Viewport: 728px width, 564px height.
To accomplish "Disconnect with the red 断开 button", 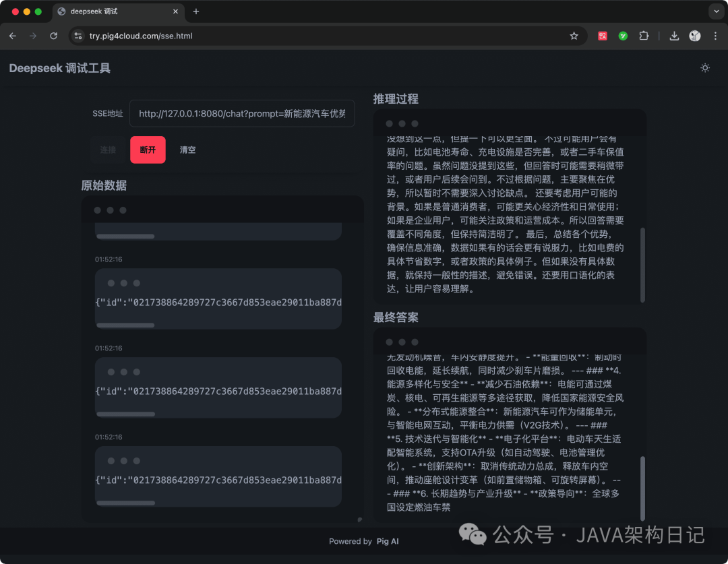I will (148, 150).
